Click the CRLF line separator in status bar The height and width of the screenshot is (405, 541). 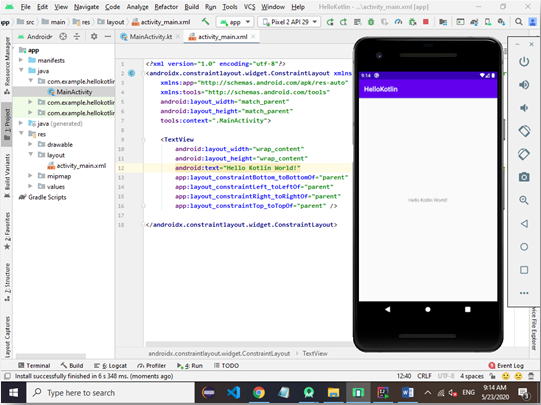(424, 376)
